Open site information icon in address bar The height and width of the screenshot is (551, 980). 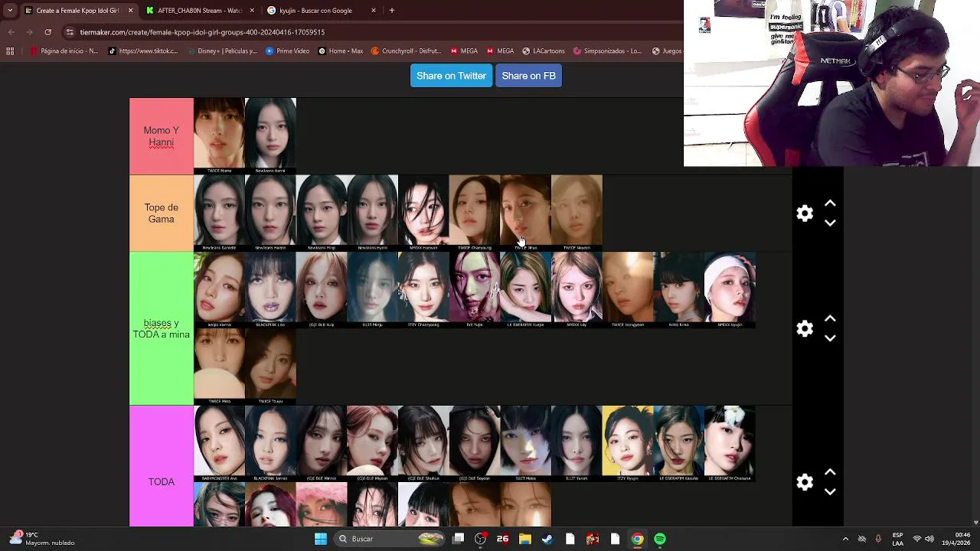[x=70, y=32]
